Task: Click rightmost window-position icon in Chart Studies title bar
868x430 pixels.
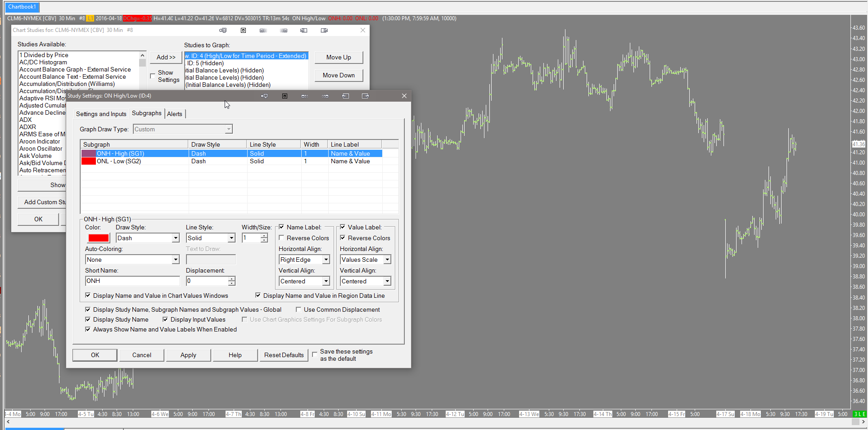Action: pyautogui.click(x=324, y=30)
